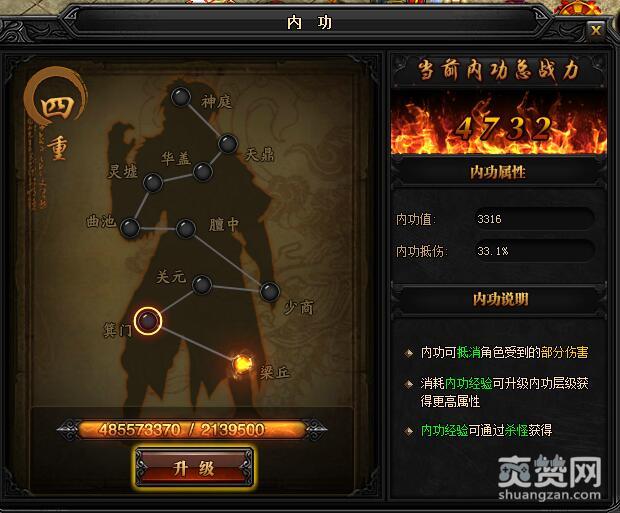Click the highlighted 箕门 acupoint node
This screenshot has height=513, width=620.
pos(148,320)
